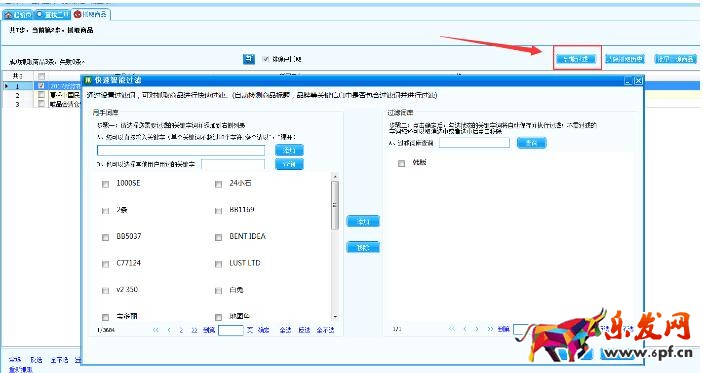The image size is (703, 373).
Task: Click the scrollbar up arrow of the keyword list
Action: click(x=335, y=177)
